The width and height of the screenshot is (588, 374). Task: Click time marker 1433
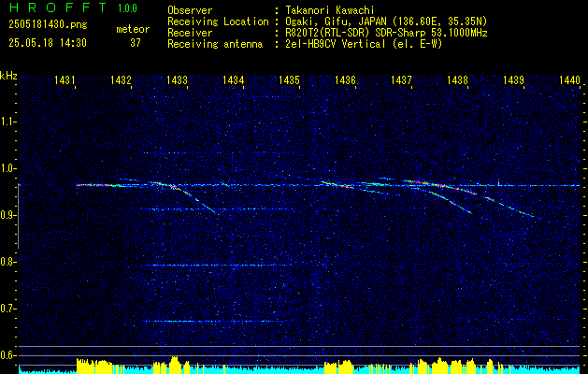177,79
